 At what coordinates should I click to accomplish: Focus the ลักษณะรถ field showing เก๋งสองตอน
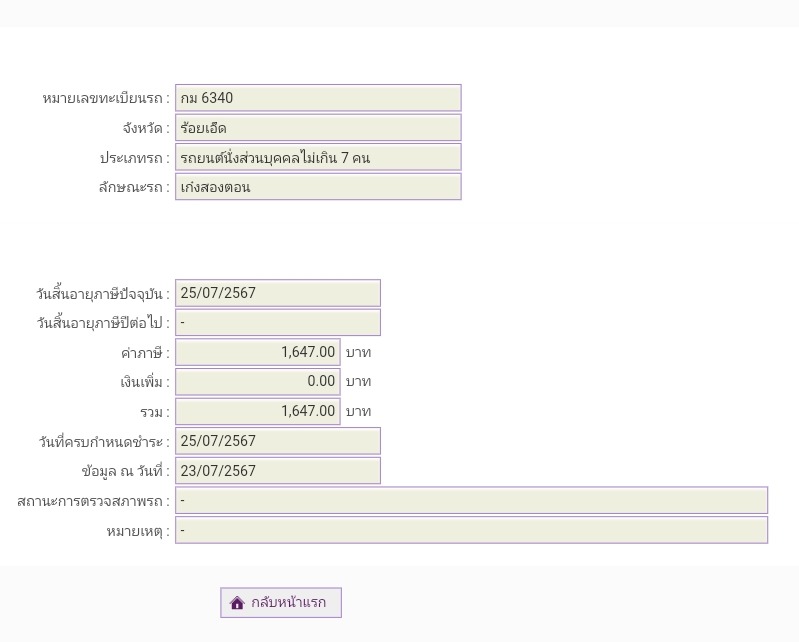point(317,187)
